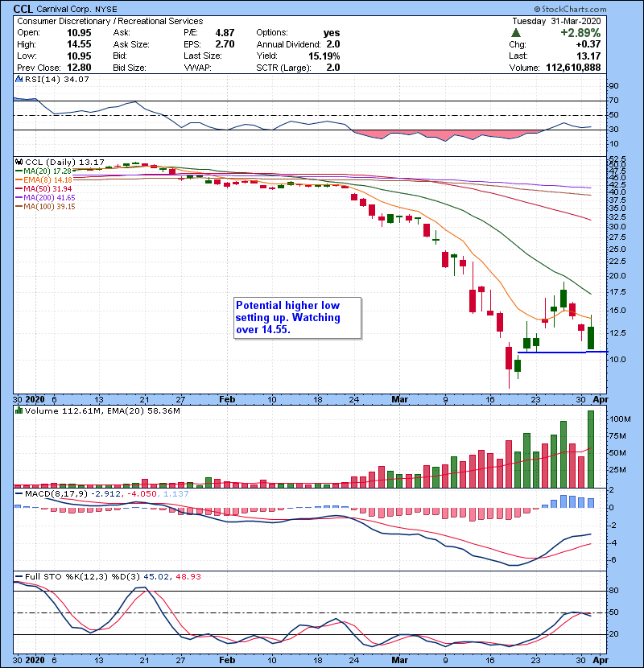Click the green up-arrow change indicator
The height and width of the screenshot is (668, 644).
point(516,32)
